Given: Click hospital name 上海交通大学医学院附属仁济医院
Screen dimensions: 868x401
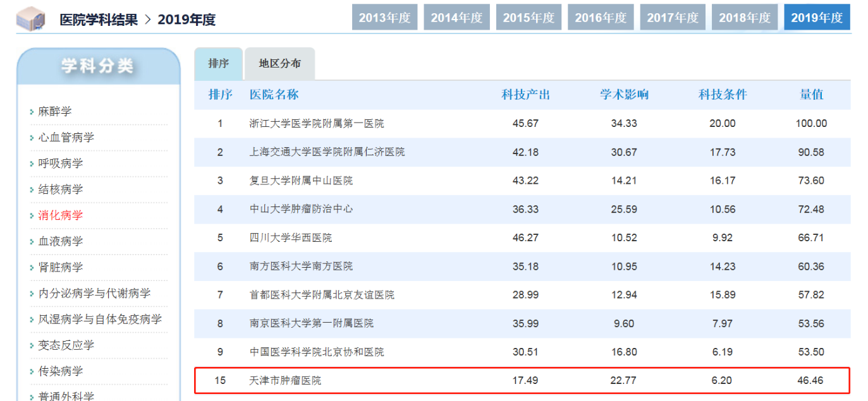Looking at the screenshot, I should point(327,152).
